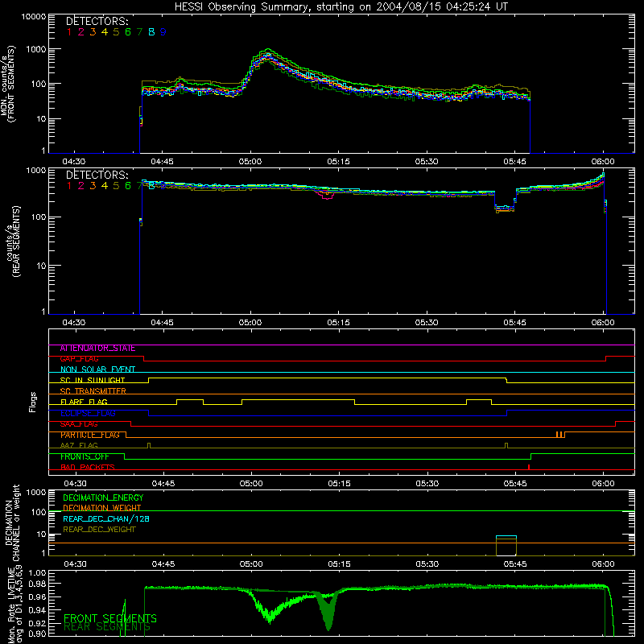Click the DECIMATION_WEIGHT legend label
The height and width of the screenshot is (644, 644).
(x=102, y=508)
